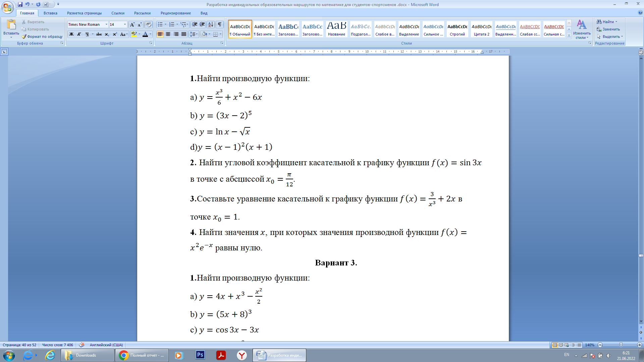The image size is (644, 362).
Task: Switch to Web Layout view
Action: tap(567, 345)
